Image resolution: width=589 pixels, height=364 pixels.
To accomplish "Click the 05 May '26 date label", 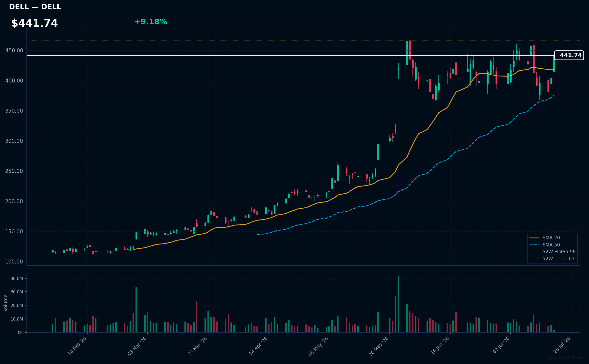I will click(x=318, y=346).
